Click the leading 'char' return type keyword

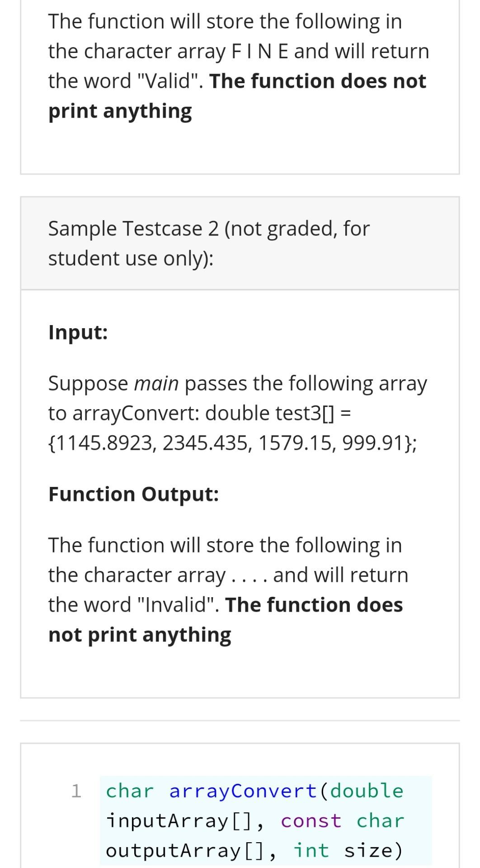130,791
